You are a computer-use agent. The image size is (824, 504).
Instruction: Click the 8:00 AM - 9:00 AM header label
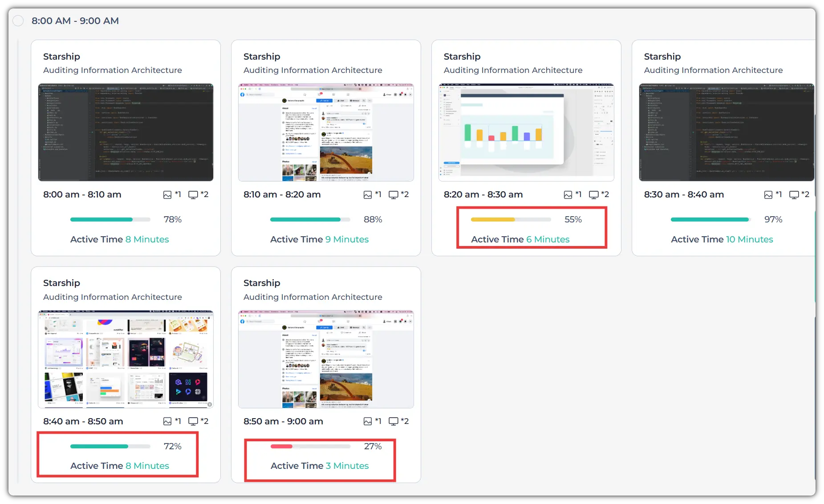click(75, 21)
